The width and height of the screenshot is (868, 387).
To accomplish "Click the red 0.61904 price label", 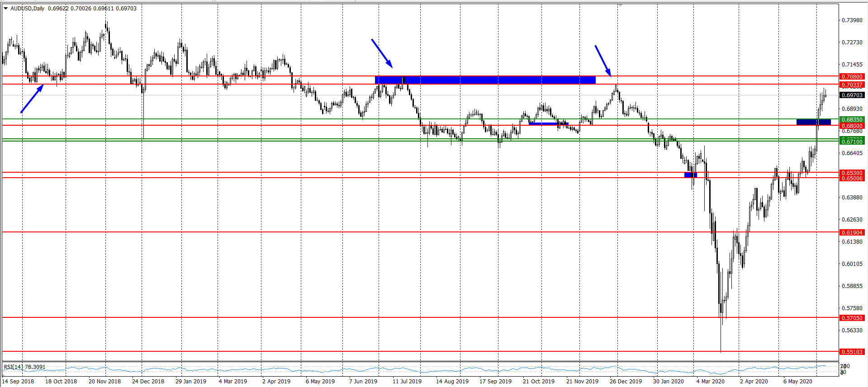I will coord(852,232).
